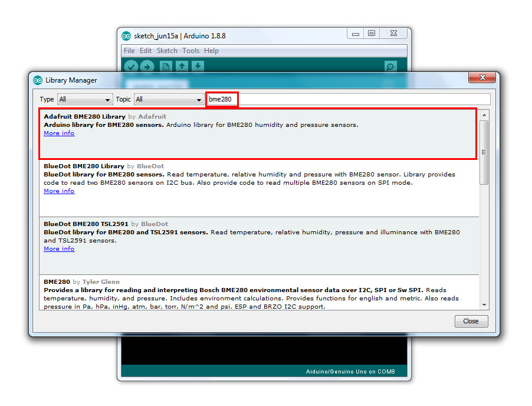The width and height of the screenshot is (532, 406).
Task: Open the Type dropdown
Action: point(85,100)
